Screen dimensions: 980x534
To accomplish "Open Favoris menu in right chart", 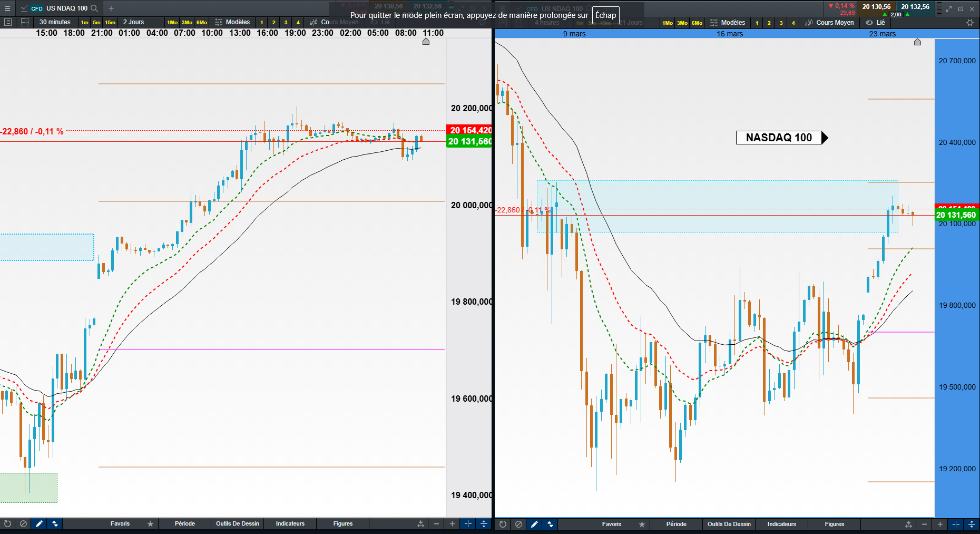I will (x=612, y=524).
